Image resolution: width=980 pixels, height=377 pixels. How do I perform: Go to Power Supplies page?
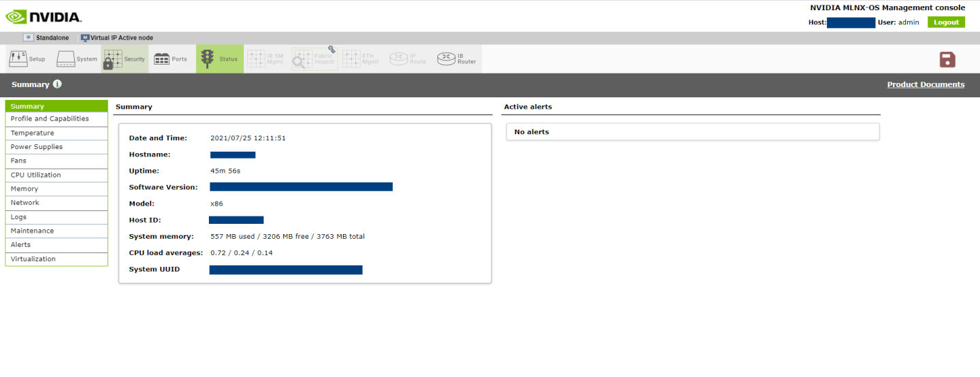tap(36, 147)
